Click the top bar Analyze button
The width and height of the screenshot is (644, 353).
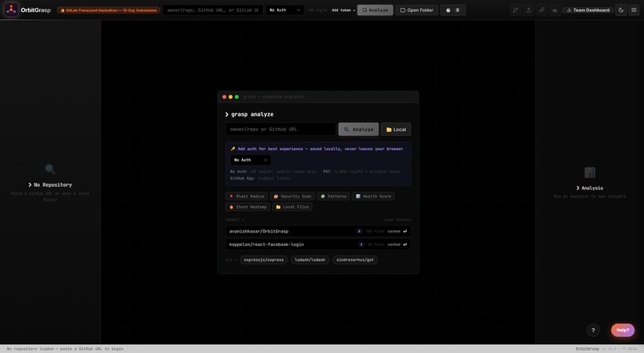click(375, 10)
